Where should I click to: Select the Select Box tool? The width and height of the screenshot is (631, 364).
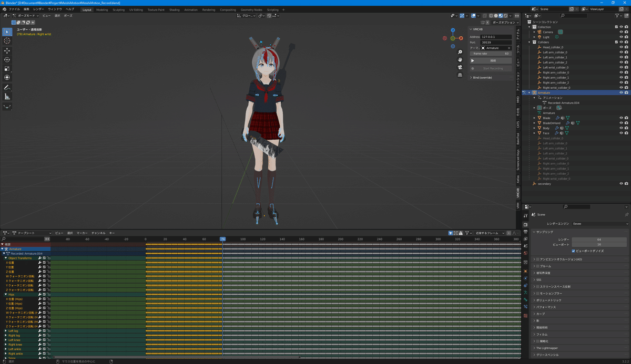[x=7, y=32]
